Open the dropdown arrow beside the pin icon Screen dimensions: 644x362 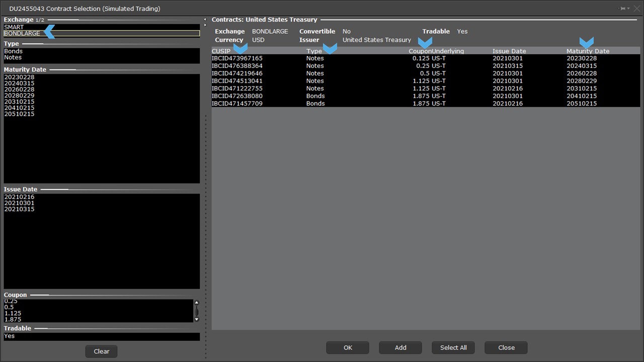(628, 9)
